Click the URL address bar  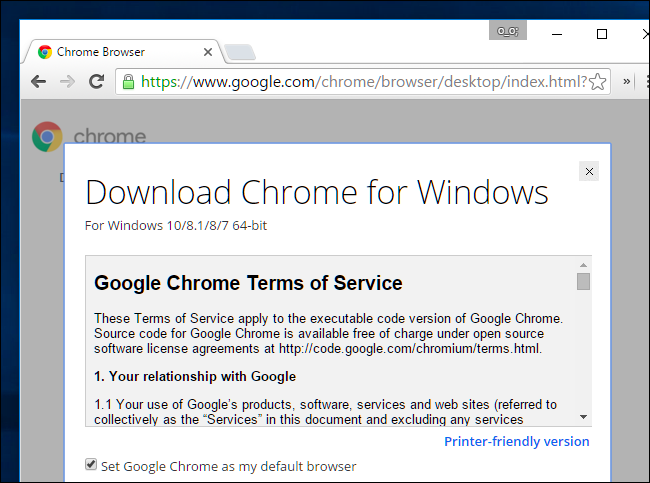tap(360, 82)
